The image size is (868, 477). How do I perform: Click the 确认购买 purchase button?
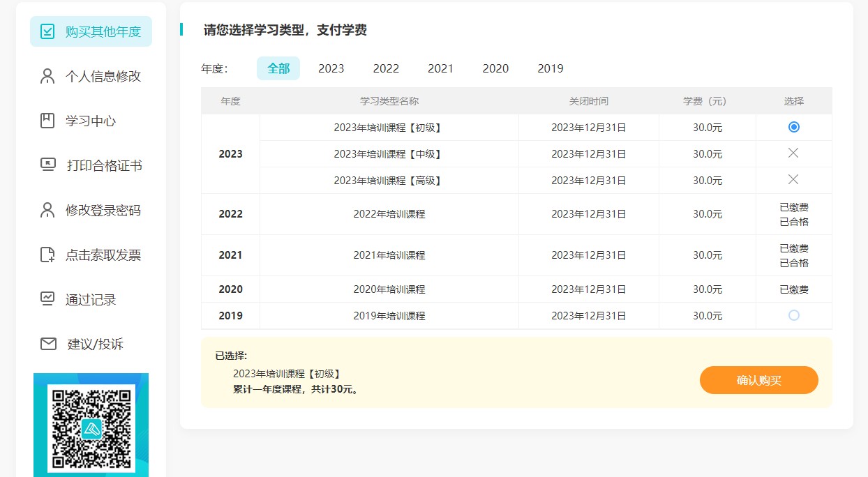pyautogui.click(x=759, y=380)
